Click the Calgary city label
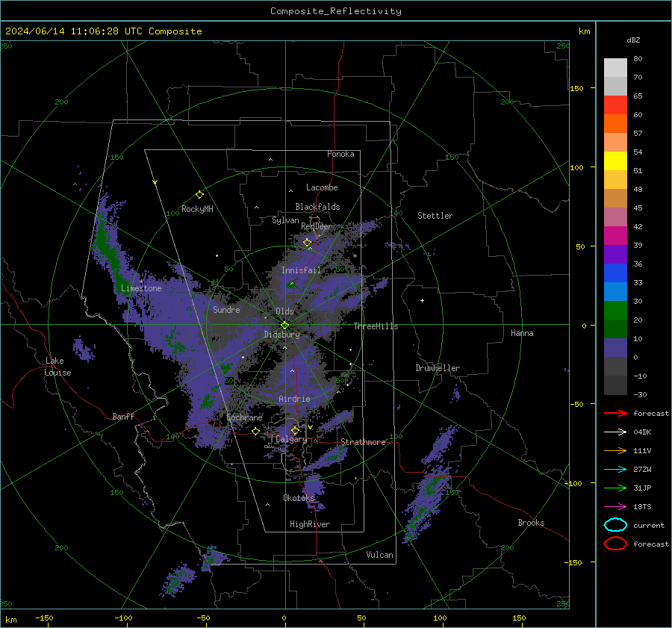 click(x=291, y=439)
